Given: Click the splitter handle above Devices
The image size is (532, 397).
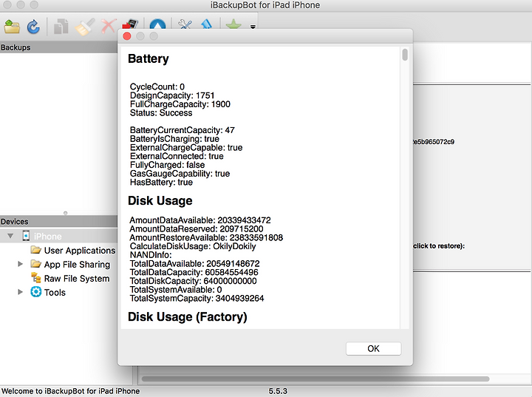Looking at the screenshot, I should point(66,213).
